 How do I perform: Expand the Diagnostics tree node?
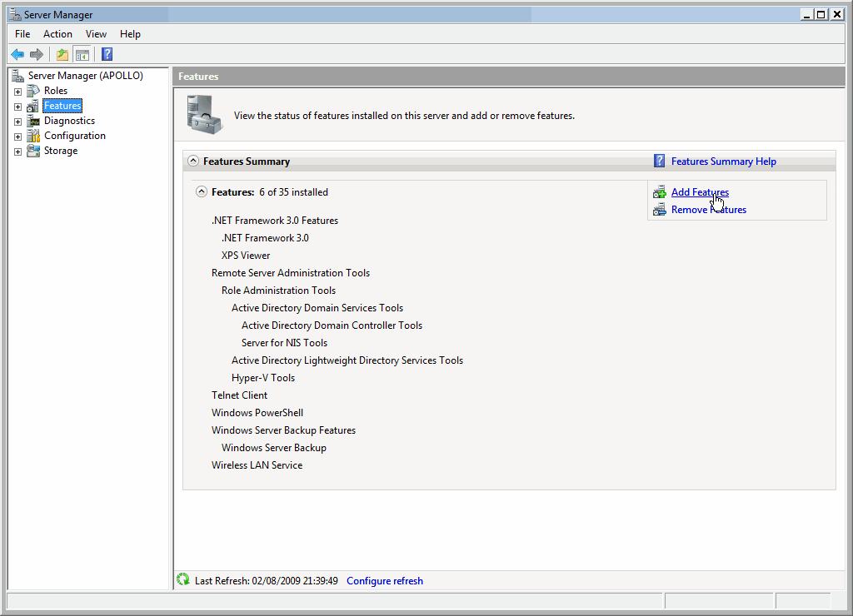click(17, 122)
